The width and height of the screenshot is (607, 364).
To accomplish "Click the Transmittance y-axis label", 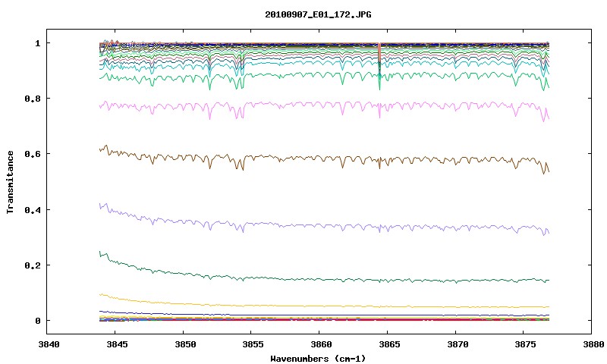I will [x=10, y=182].
